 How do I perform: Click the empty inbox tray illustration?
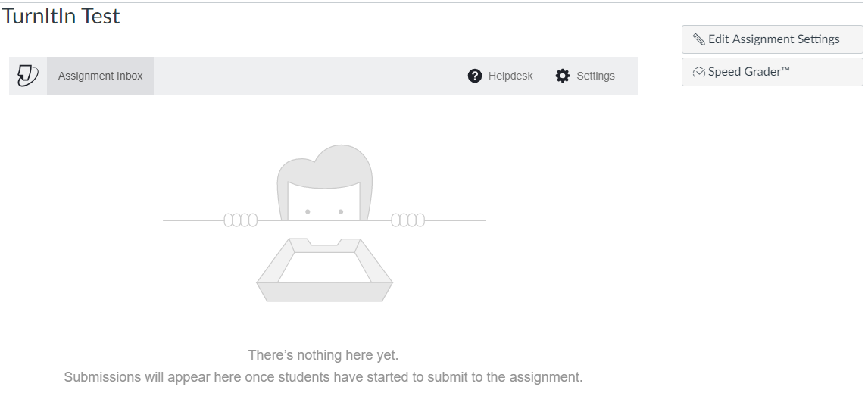pos(324,270)
